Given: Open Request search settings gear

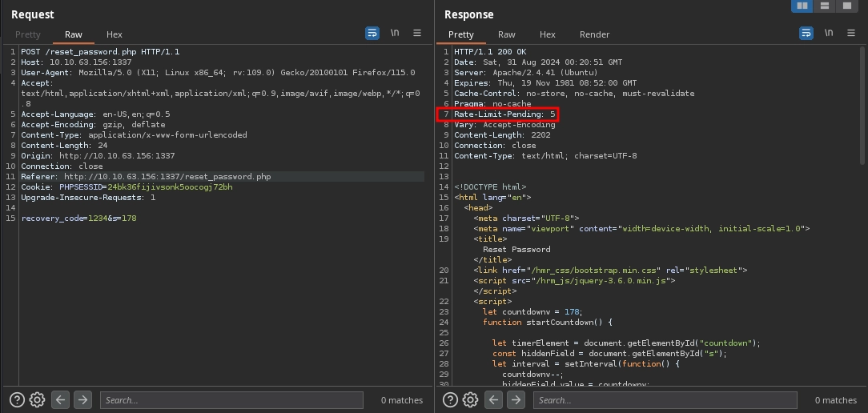Looking at the screenshot, I should pos(37,400).
